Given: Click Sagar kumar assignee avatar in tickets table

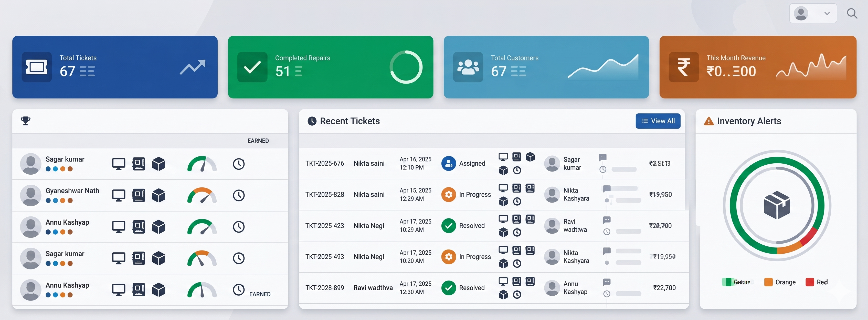Looking at the screenshot, I should tap(552, 163).
